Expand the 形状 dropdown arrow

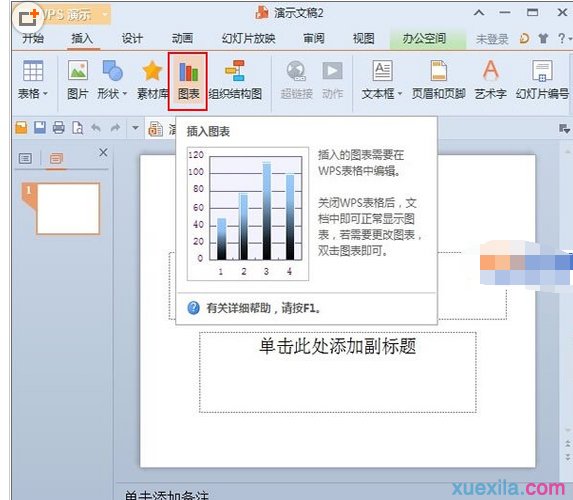[x=125, y=94]
